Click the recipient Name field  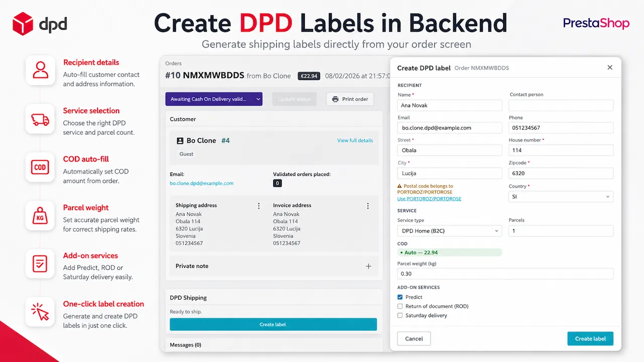coord(450,105)
